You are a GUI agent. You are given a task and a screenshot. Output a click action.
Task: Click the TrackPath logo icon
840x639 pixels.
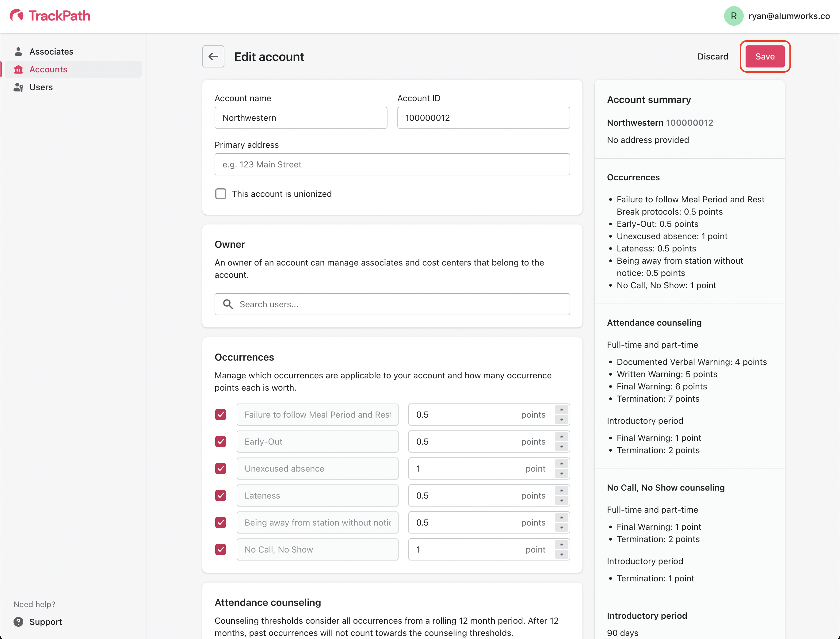pos(17,16)
